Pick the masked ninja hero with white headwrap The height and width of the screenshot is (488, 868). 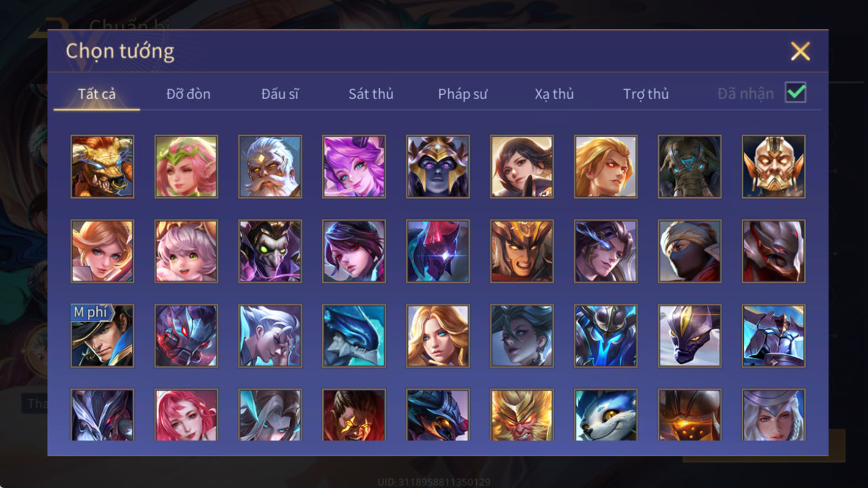click(x=689, y=251)
